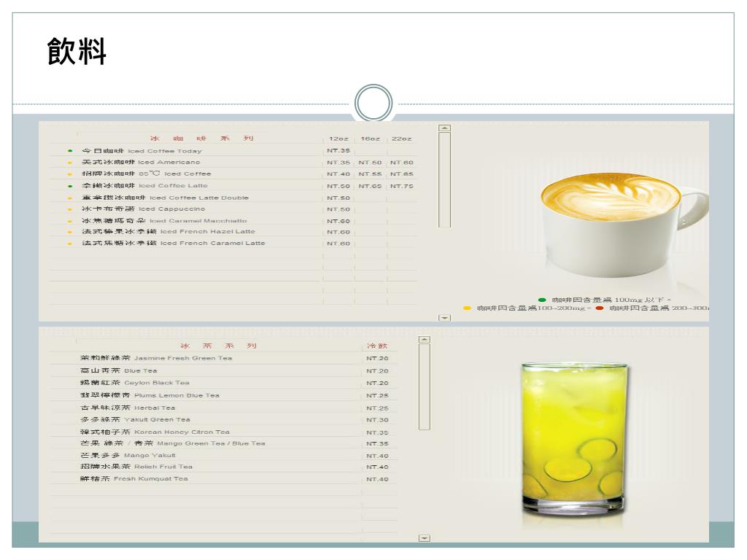Click the scroll-up arrow of the iced coffee menu
The width and height of the screenshot is (747, 560).
(444, 128)
